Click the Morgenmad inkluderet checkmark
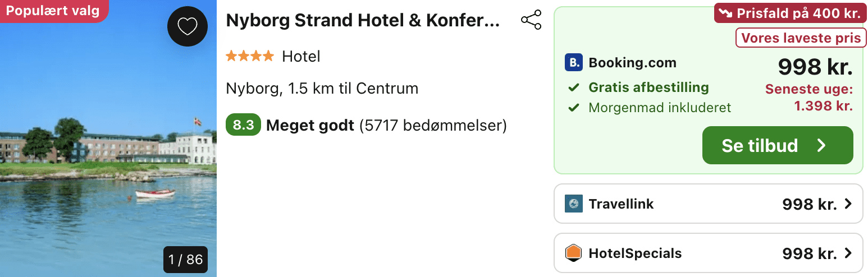 [573, 107]
